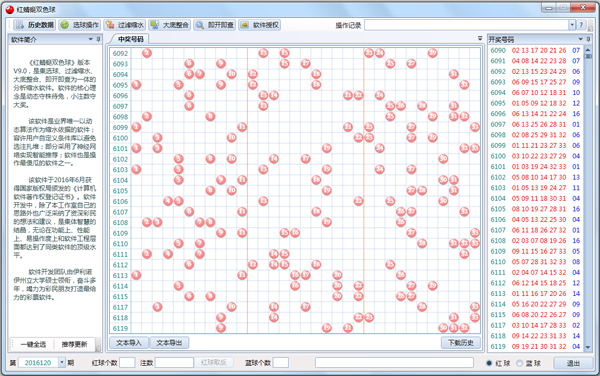
Task: Click ball 30 in row 6102
Action: click(443, 159)
